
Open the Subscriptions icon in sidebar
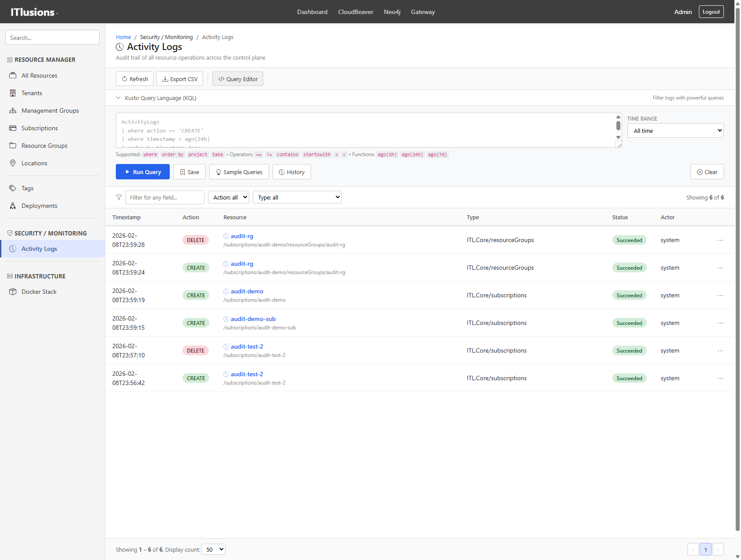[13, 128]
